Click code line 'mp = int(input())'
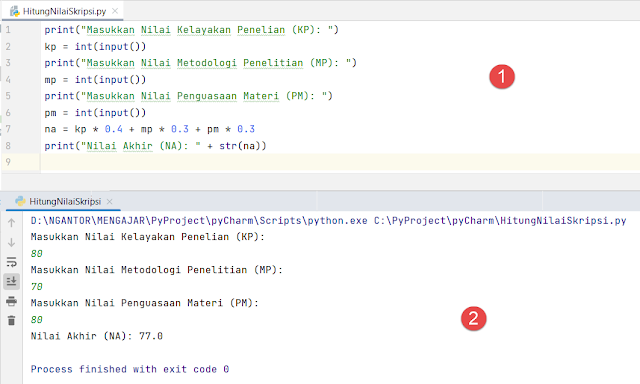This screenshot has width=640, height=384. point(95,80)
